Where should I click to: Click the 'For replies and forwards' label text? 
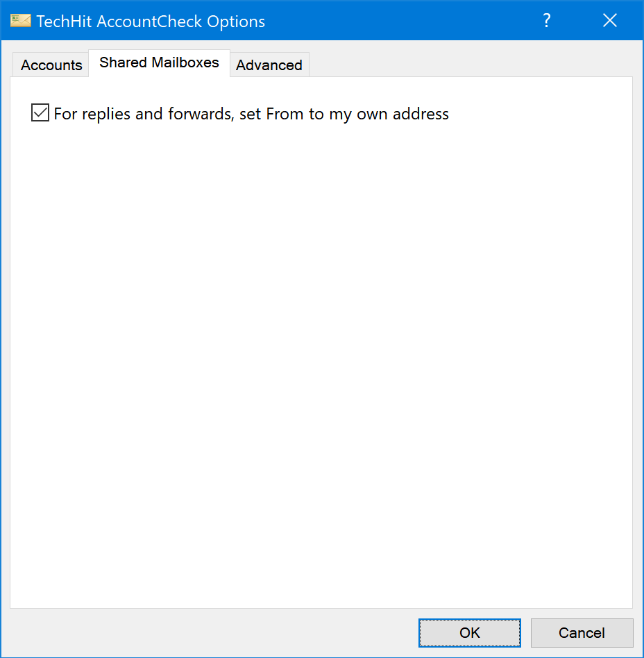(251, 114)
